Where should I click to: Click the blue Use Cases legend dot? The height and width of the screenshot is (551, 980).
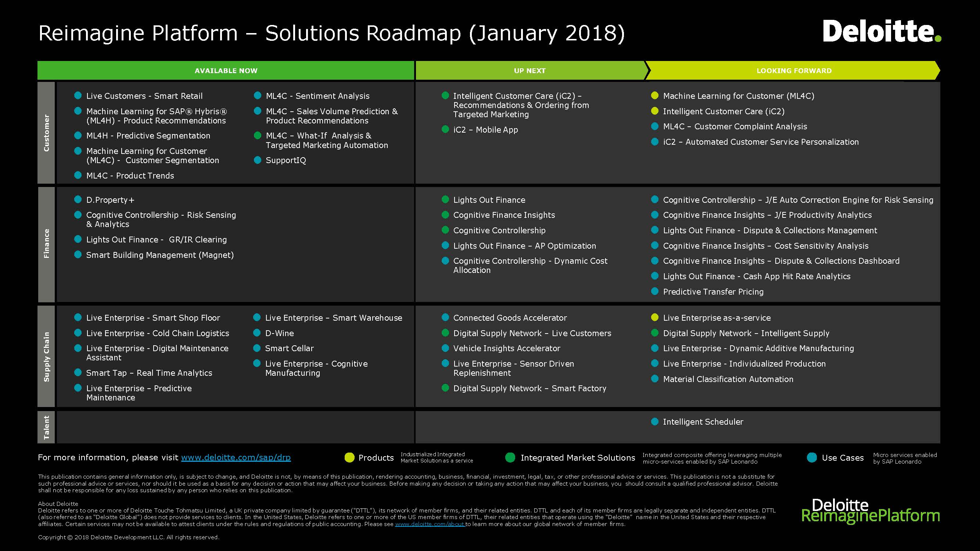[x=812, y=457]
